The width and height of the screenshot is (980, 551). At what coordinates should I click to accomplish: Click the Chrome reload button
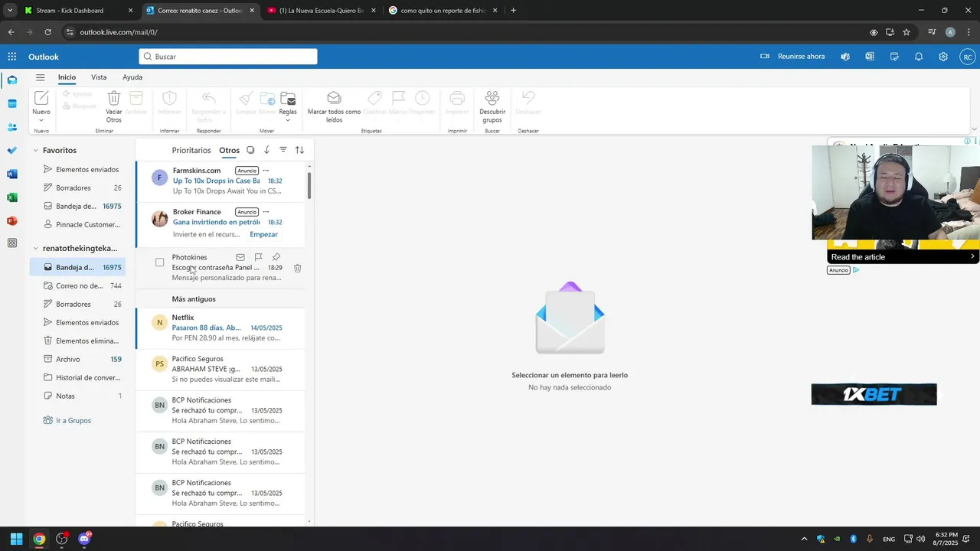47,32
